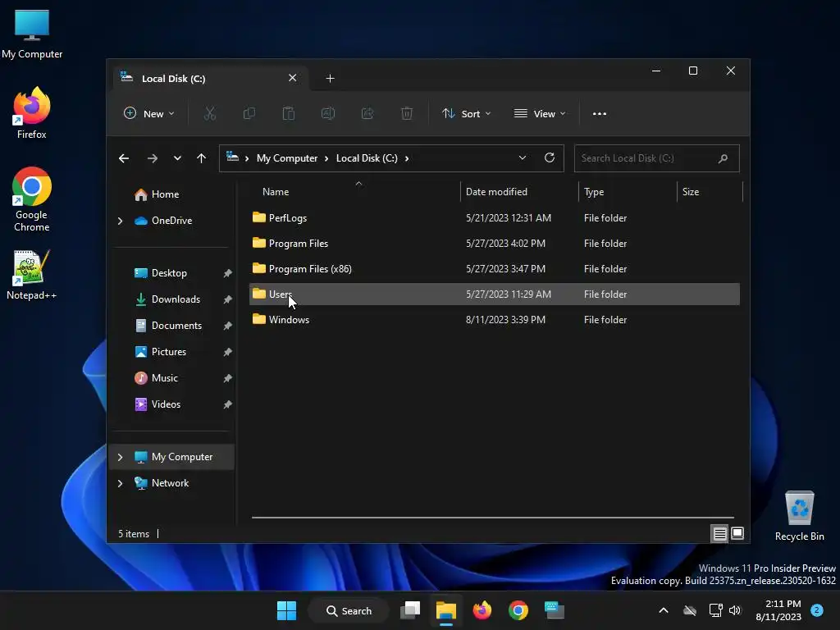Expand the OneDrive tree node
The width and height of the screenshot is (840, 630).
pyautogui.click(x=120, y=221)
